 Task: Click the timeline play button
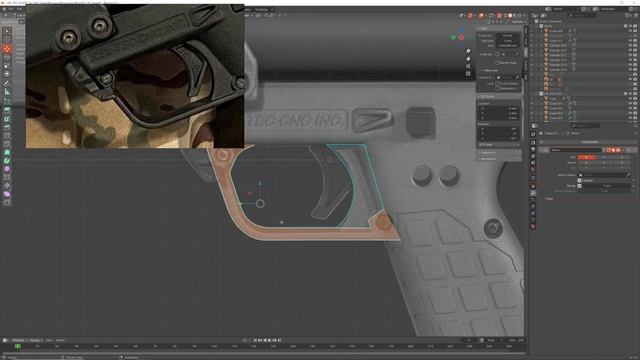(x=270, y=340)
